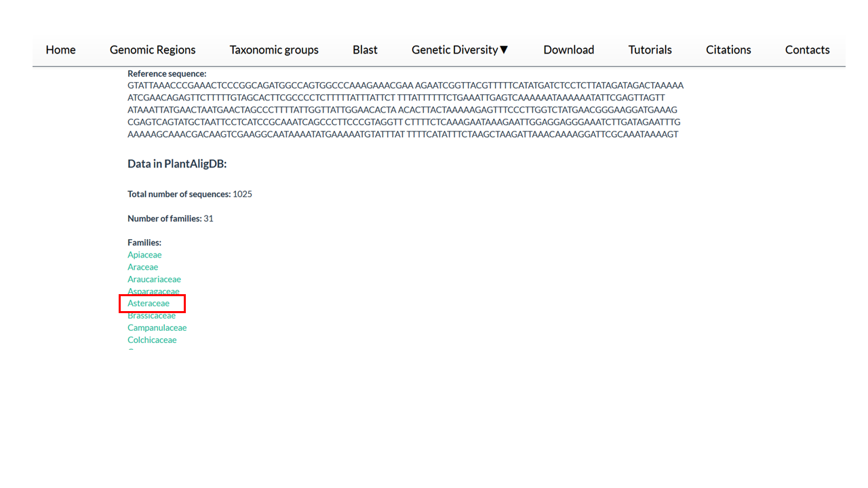Viewport: 868px width, 488px height.
Task: Open the Araucariaceae family link
Action: [154, 279]
